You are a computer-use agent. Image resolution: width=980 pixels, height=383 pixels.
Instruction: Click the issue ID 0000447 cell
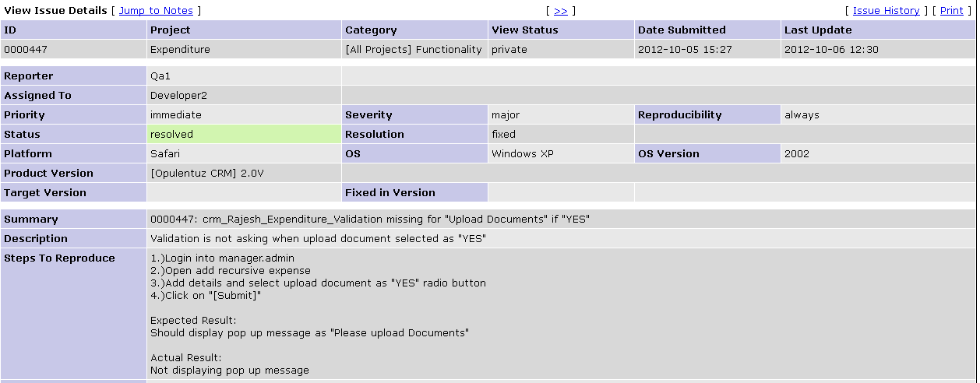(21, 49)
